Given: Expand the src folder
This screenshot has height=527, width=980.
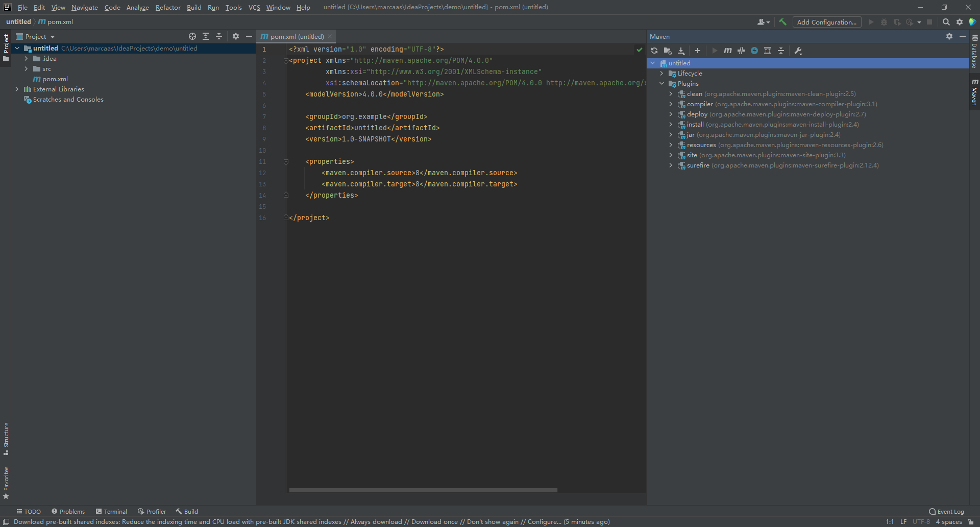Looking at the screenshot, I should (x=26, y=69).
